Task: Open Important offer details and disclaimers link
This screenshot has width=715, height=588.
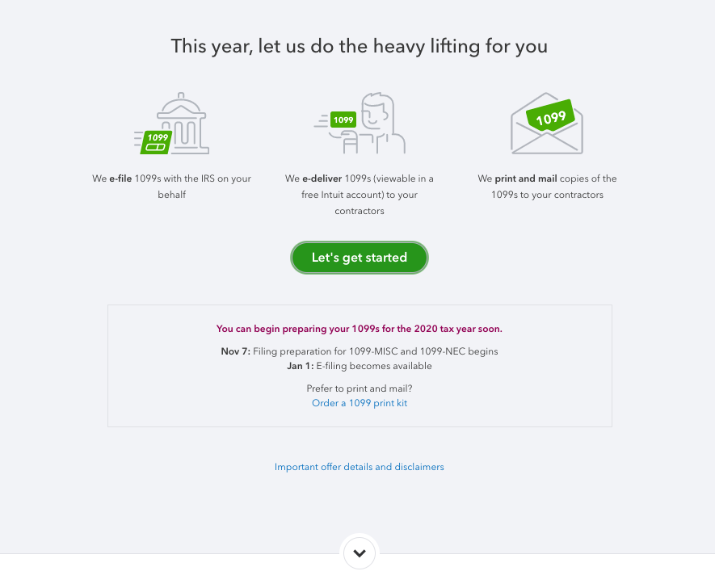Action: pos(360,467)
